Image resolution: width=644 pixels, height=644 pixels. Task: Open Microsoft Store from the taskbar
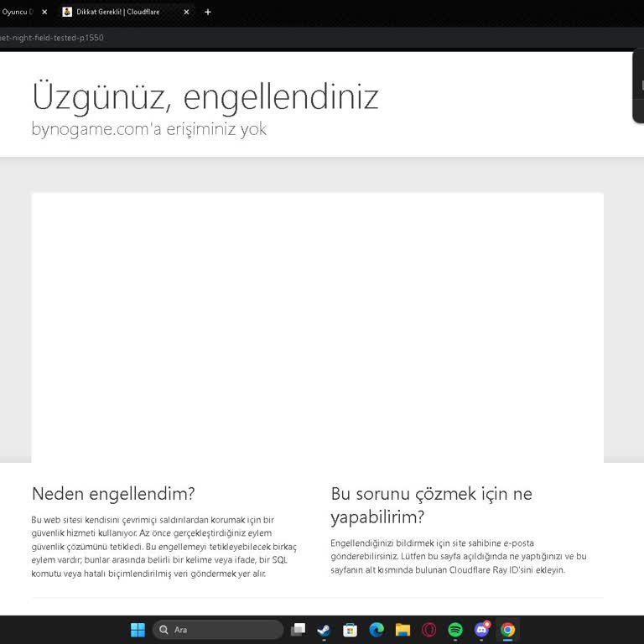coord(350,630)
